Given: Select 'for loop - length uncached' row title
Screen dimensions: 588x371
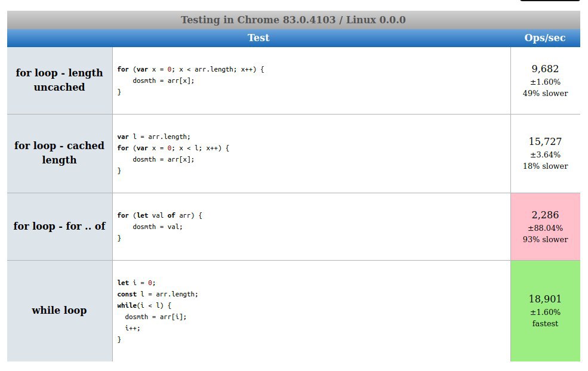Looking at the screenshot, I should pyautogui.click(x=59, y=80).
